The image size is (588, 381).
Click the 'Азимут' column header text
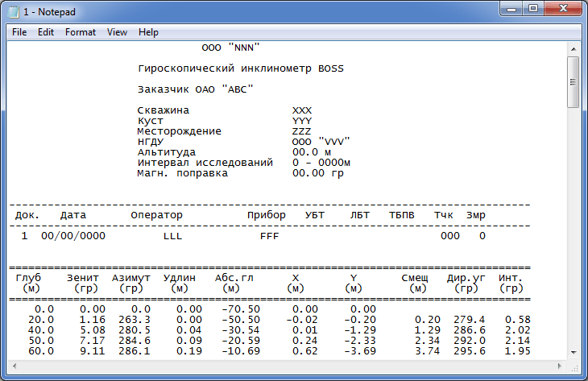[x=130, y=279]
